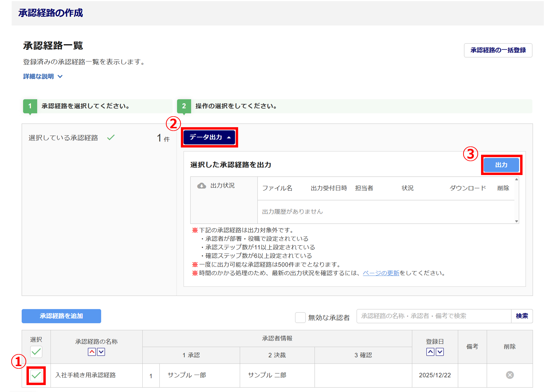Uncheck the 入社手続き用承認経路 row checkbox
545x392 pixels.
pos(36,375)
